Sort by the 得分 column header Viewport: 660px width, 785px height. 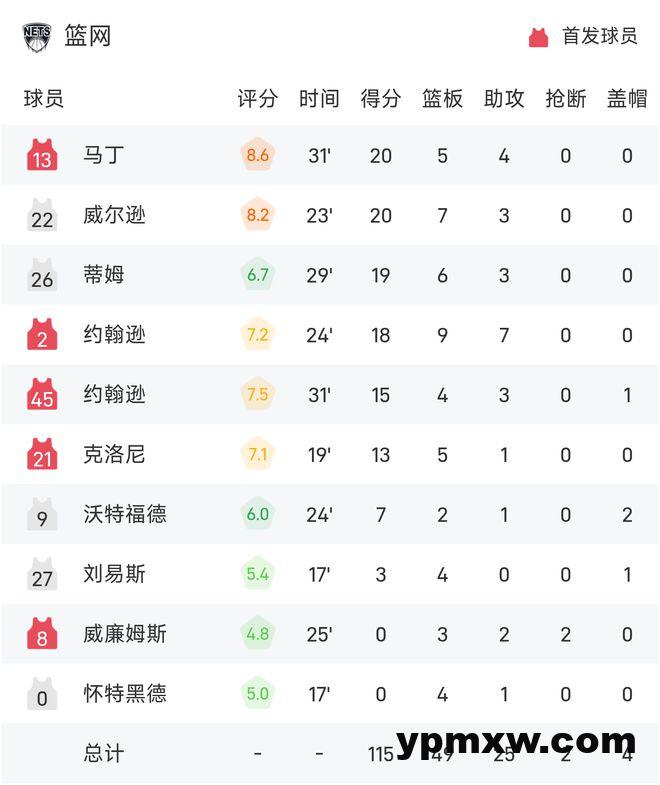coord(380,99)
